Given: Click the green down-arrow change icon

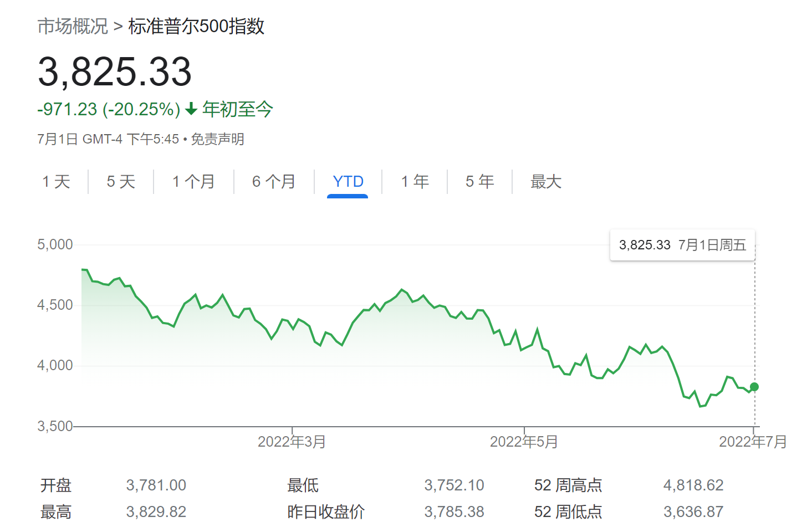Looking at the screenshot, I should 191,109.
